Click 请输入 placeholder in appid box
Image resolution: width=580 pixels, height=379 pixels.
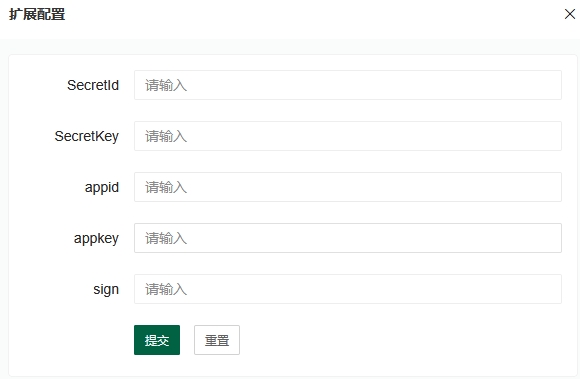coord(166,187)
